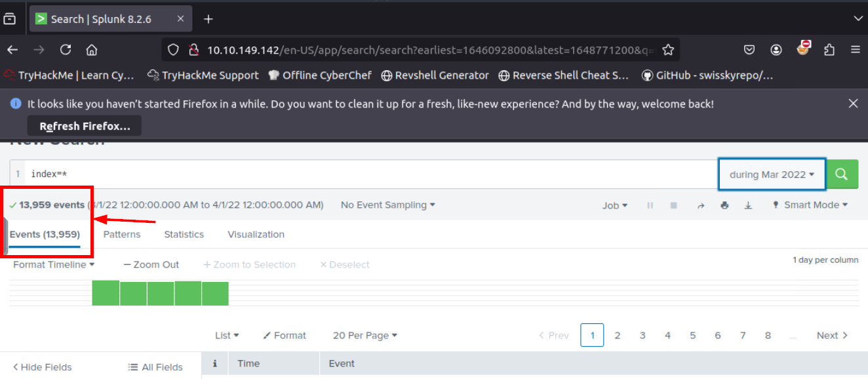868x379 pixels.
Task: Pause the search job
Action: (650, 205)
